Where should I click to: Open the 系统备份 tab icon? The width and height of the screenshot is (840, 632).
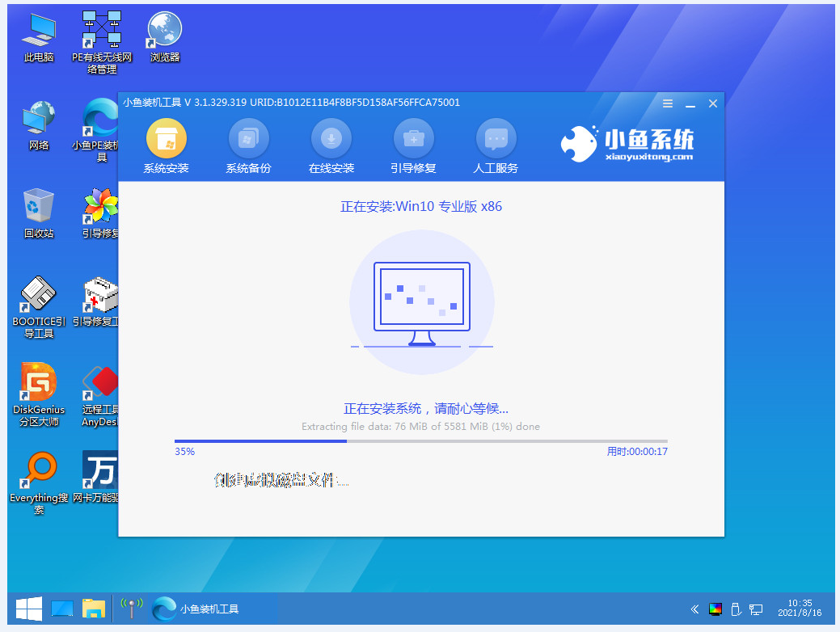248,138
